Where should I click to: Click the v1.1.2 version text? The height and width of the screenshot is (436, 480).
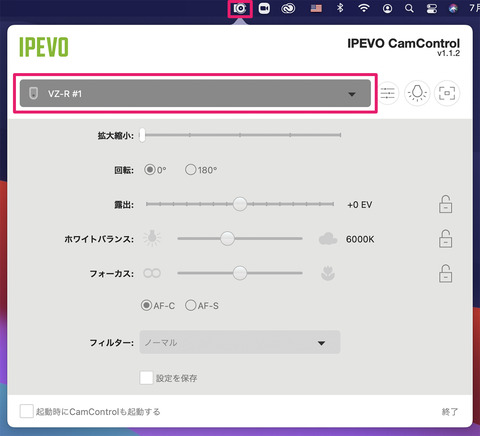pos(449,53)
